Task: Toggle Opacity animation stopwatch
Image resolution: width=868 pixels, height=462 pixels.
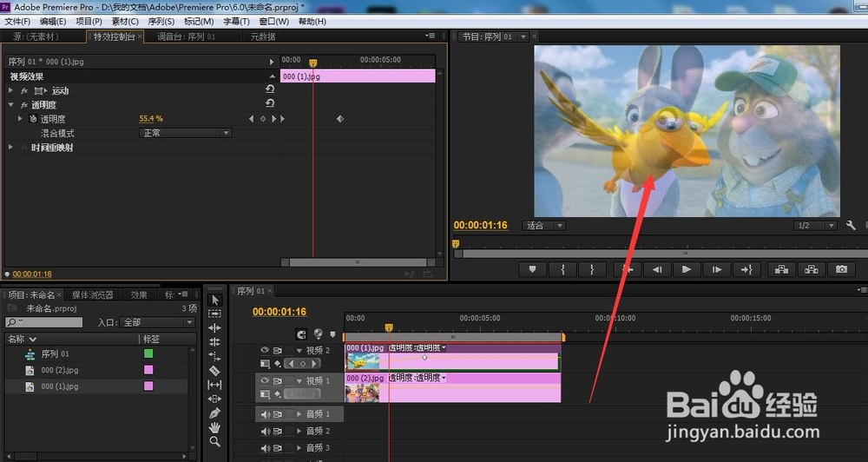Action: tap(33, 119)
